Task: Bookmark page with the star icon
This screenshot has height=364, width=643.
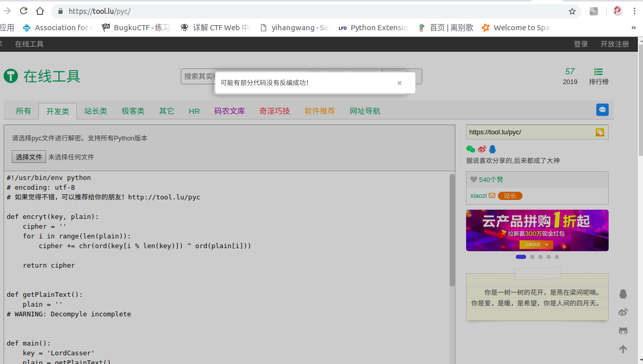Action: click(572, 11)
